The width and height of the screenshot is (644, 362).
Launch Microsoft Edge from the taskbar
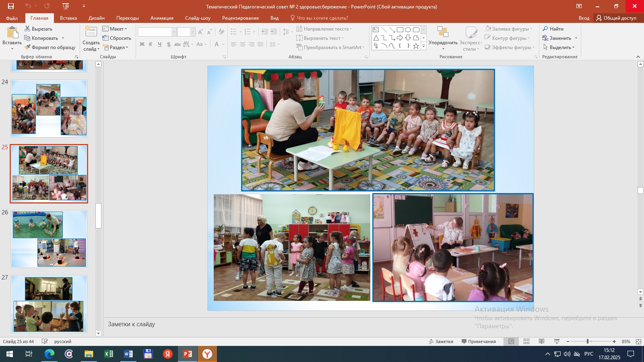(x=49, y=354)
